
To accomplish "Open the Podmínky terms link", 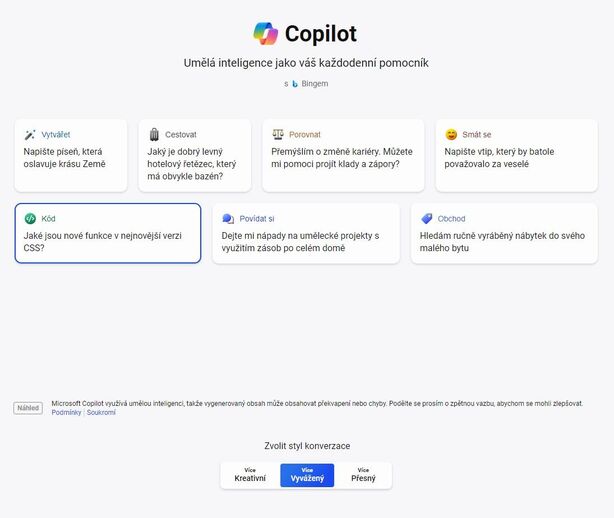I will point(66,412).
